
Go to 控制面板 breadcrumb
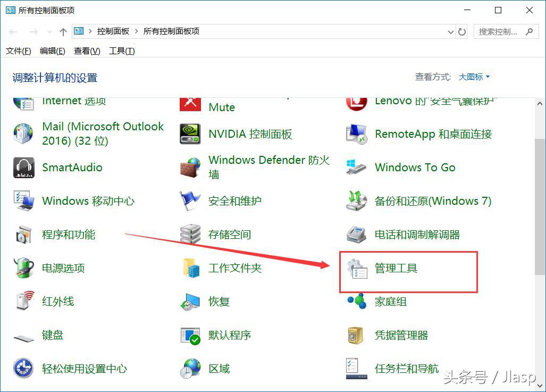click(113, 31)
